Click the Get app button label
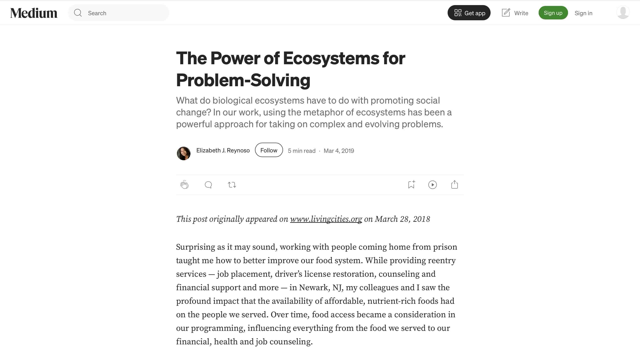Screen dimensions: 640x364 point(475,13)
